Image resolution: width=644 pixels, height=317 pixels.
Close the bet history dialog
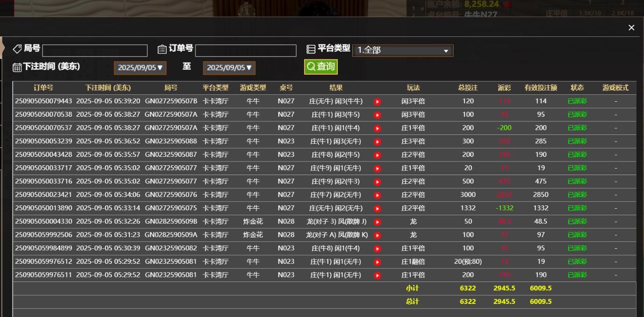631,28
